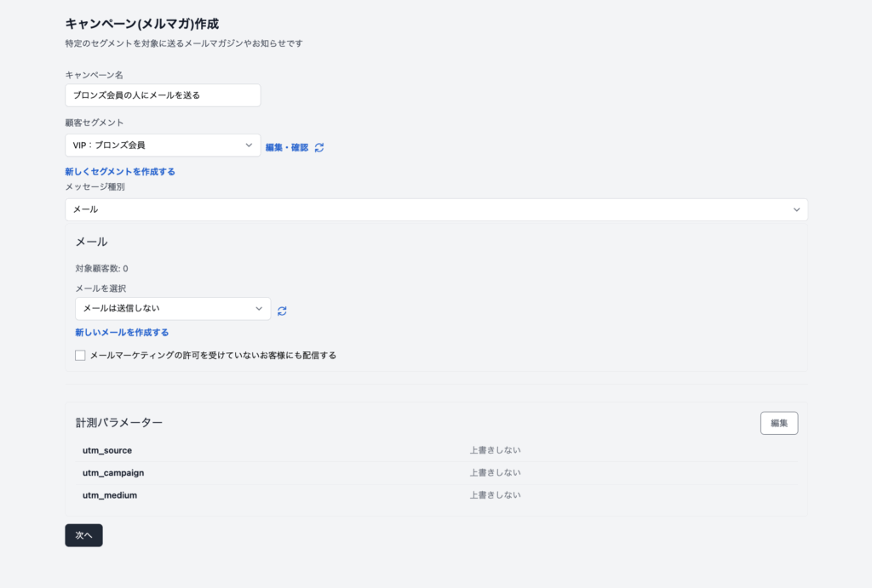The image size is (872, 588).
Task: Click the 上書きしない value for utm_campaign
Action: 495,472
